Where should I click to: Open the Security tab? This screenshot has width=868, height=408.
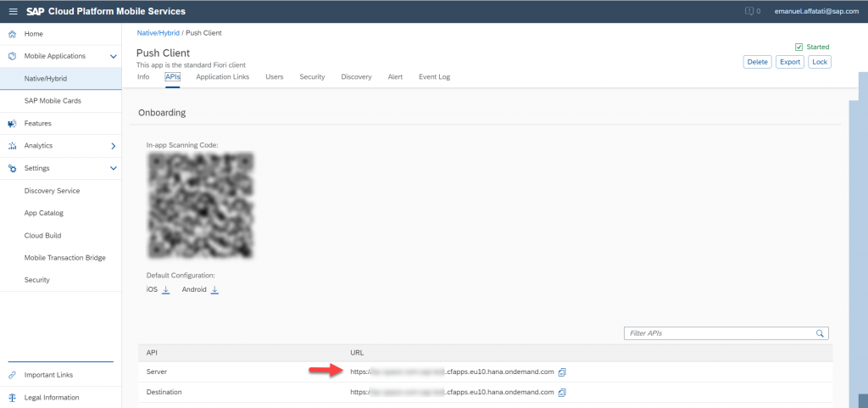coord(312,77)
